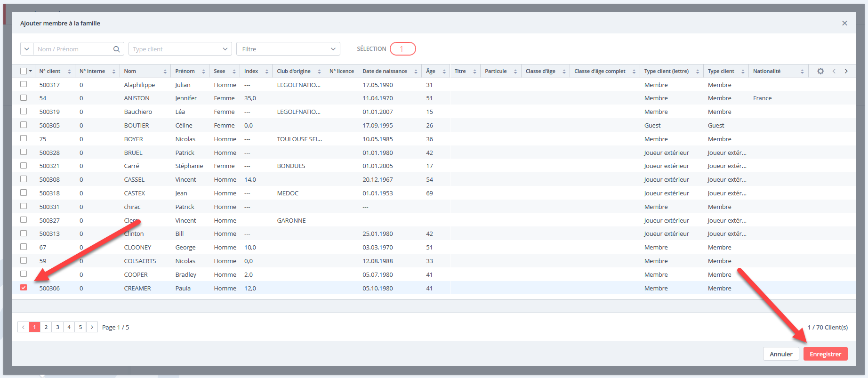Viewport: 868px width, 378px height.
Task: Check the box for CLOONEY George
Action: (x=24, y=247)
